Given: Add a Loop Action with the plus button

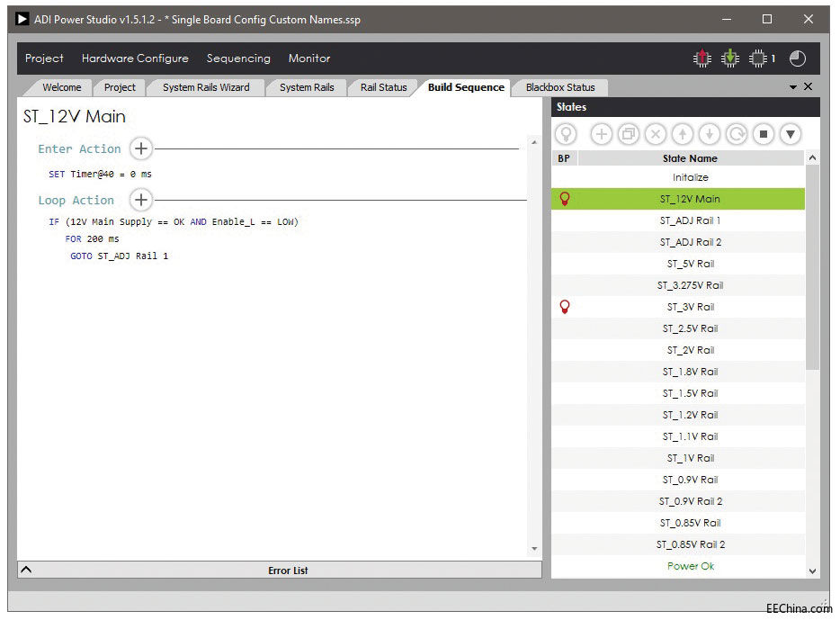Looking at the screenshot, I should click(141, 200).
